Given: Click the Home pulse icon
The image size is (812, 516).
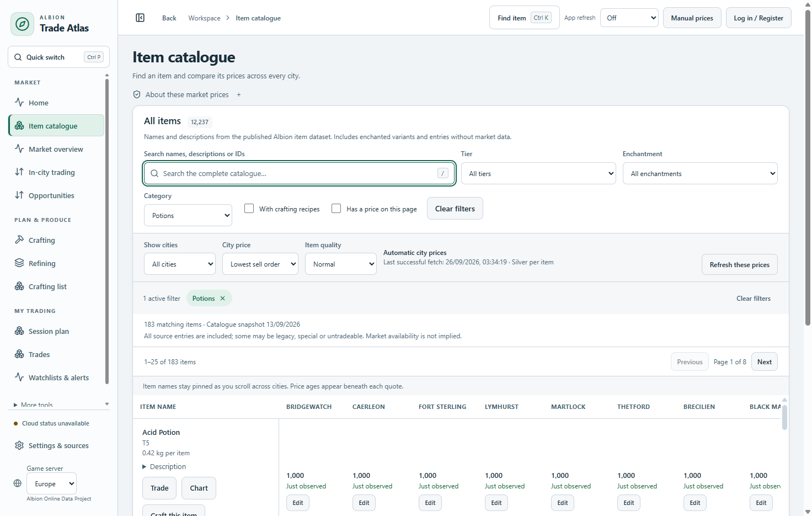Looking at the screenshot, I should pos(19,102).
